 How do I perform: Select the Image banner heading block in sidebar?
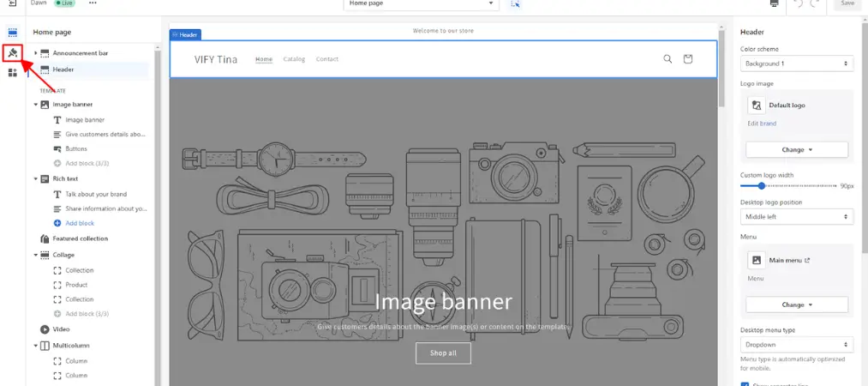click(x=85, y=119)
